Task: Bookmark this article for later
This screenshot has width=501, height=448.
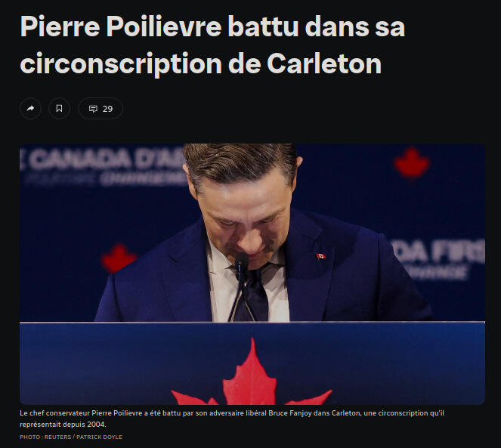Action: [59, 109]
